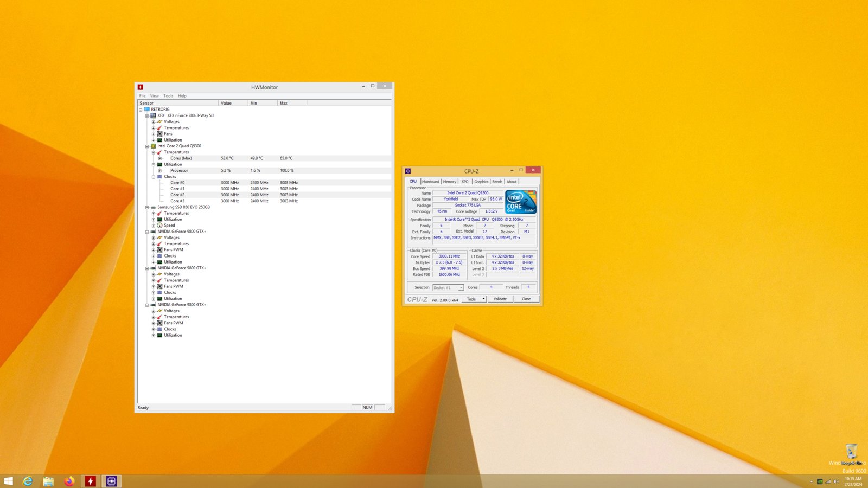Open the View menu in HWMonitor

pos(155,96)
